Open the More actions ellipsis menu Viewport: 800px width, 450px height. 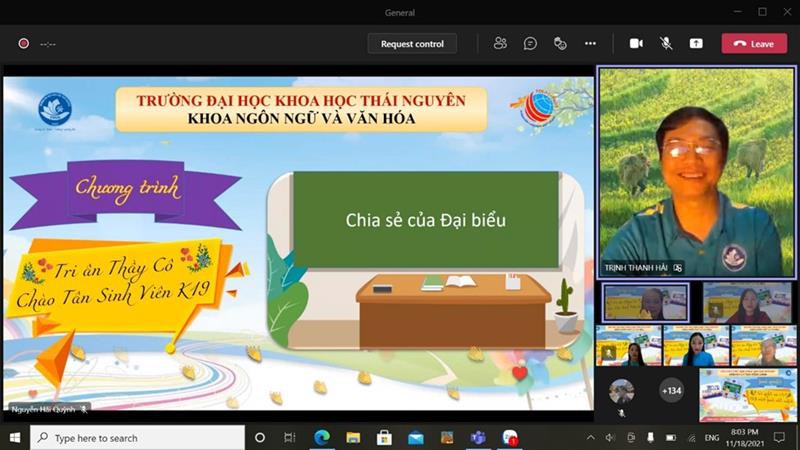590,43
